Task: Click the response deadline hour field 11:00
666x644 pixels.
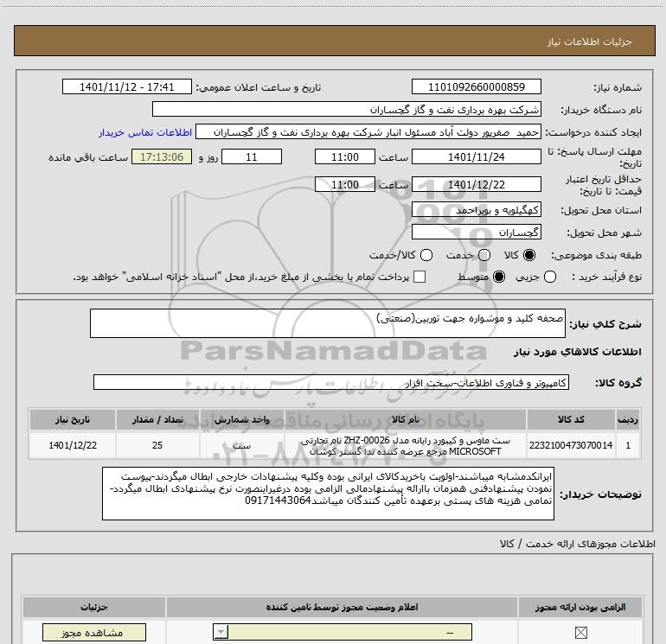Action: pyautogui.click(x=345, y=157)
